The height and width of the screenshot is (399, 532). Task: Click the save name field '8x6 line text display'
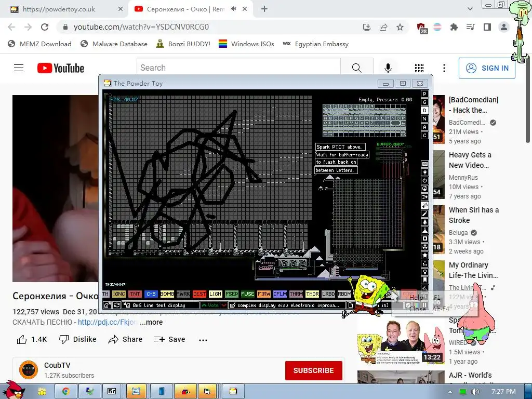click(x=161, y=305)
